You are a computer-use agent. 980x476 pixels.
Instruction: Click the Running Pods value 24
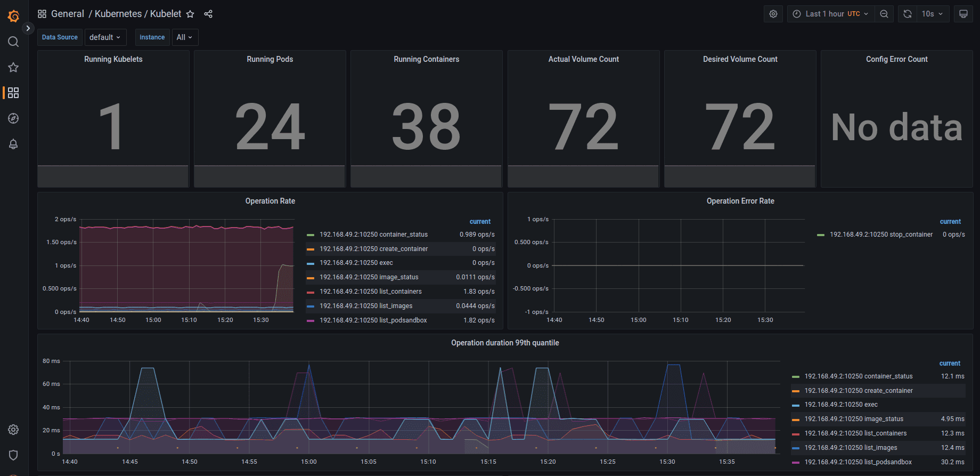coord(270,127)
